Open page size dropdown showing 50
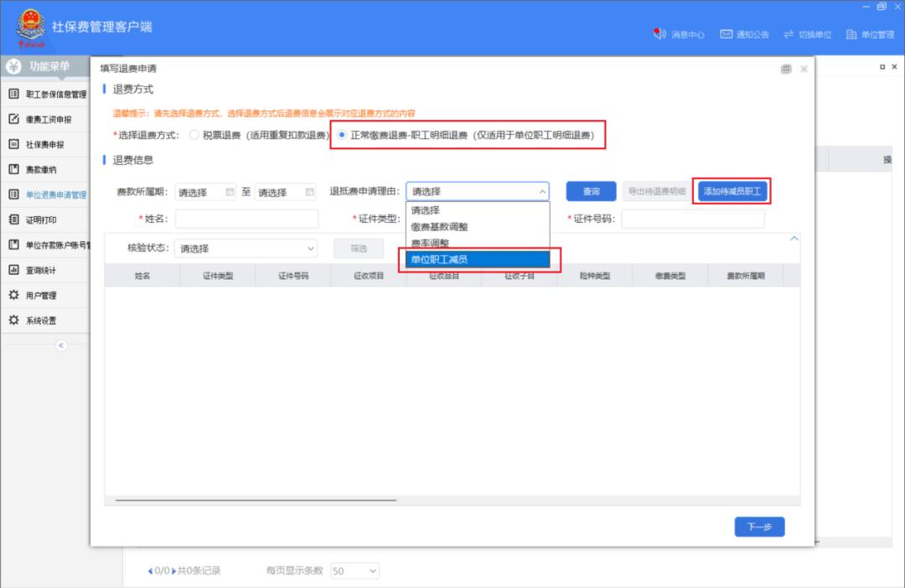 point(355,571)
